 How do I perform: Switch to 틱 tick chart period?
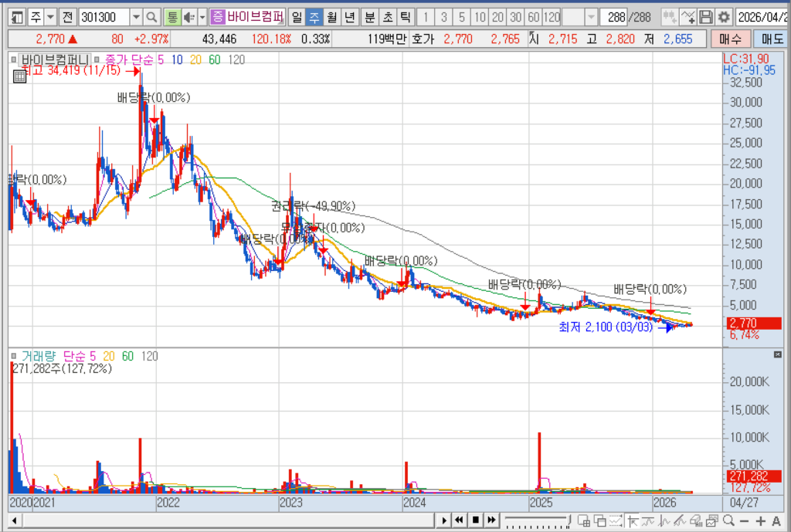(405, 17)
